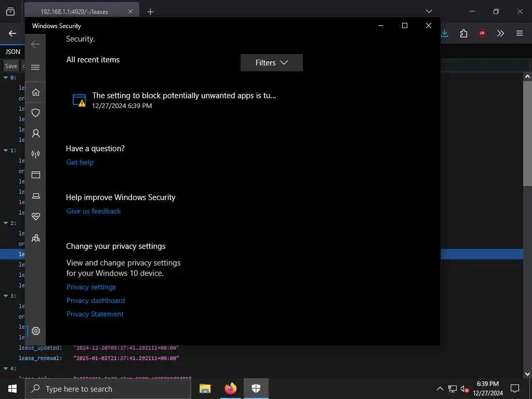
Task: Click scrollbar down arrow in Firefox
Action: click(x=527, y=374)
